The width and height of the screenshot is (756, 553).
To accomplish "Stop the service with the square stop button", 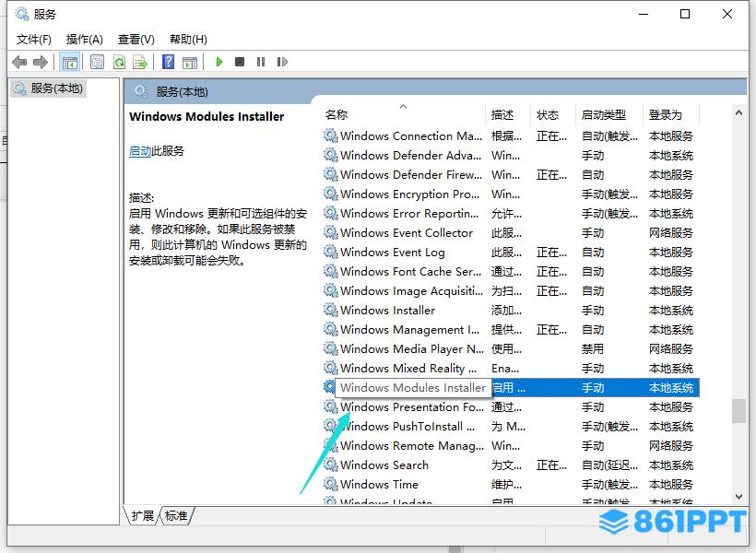I will point(240,62).
